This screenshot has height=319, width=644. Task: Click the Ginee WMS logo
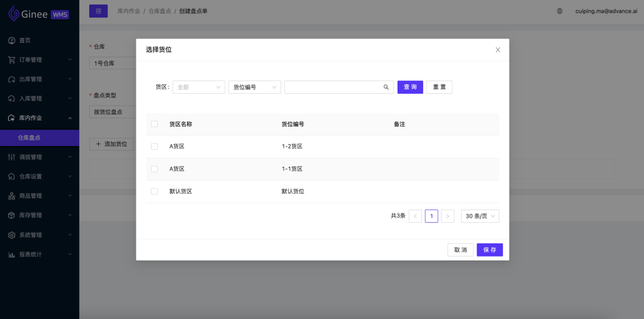pyautogui.click(x=38, y=14)
